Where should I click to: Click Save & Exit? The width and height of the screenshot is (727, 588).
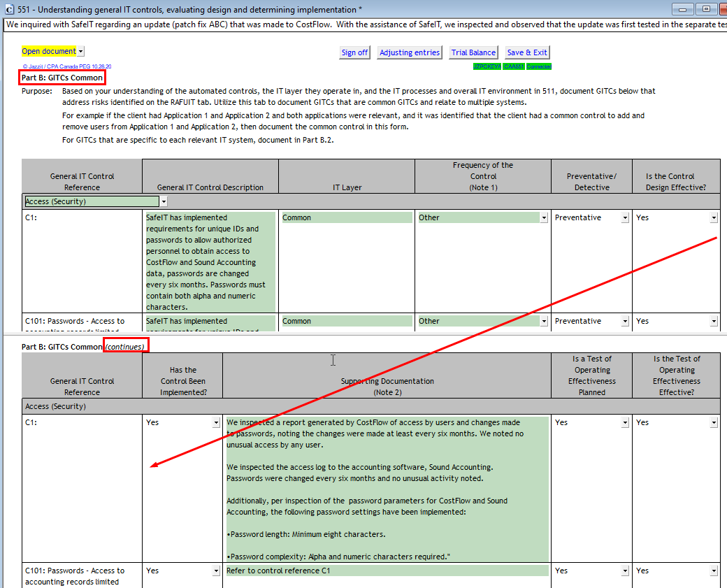click(x=527, y=52)
